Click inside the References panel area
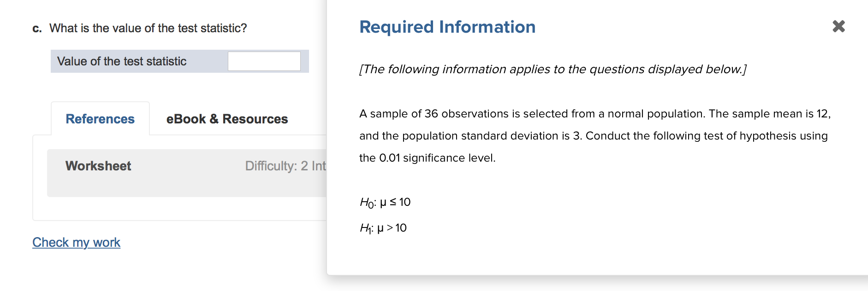The height and width of the screenshot is (291, 868). click(x=180, y=207)
